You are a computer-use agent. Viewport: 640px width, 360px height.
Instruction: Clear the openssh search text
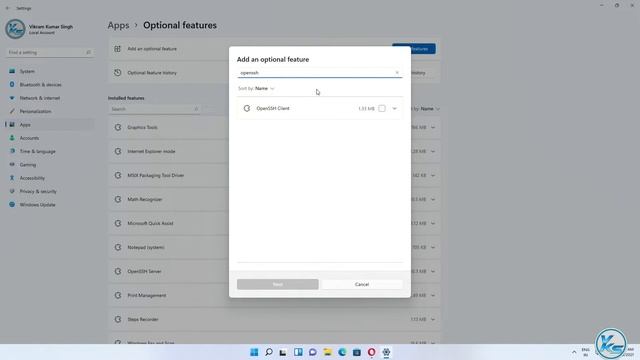coord(397,73)
